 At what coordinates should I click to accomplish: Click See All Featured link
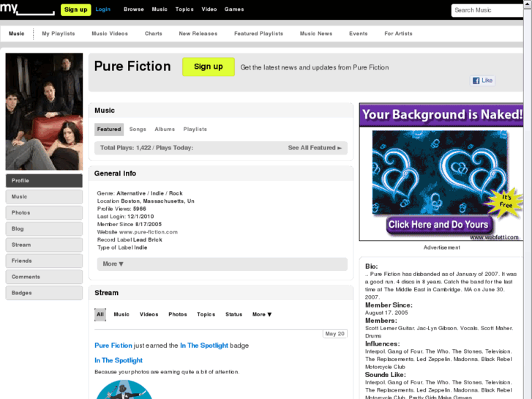315,148
